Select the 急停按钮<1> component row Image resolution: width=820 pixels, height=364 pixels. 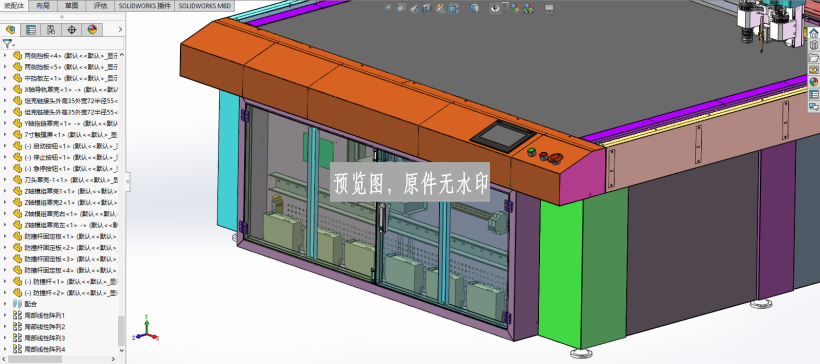point(65,168)
